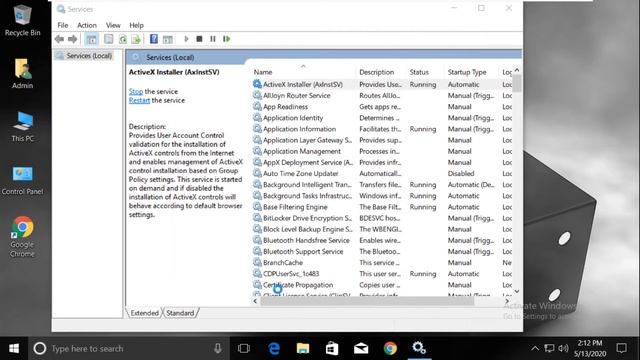Toggle the show/hide console tree toolbar button
Screen dimensions: 640x360
point(91,39)
